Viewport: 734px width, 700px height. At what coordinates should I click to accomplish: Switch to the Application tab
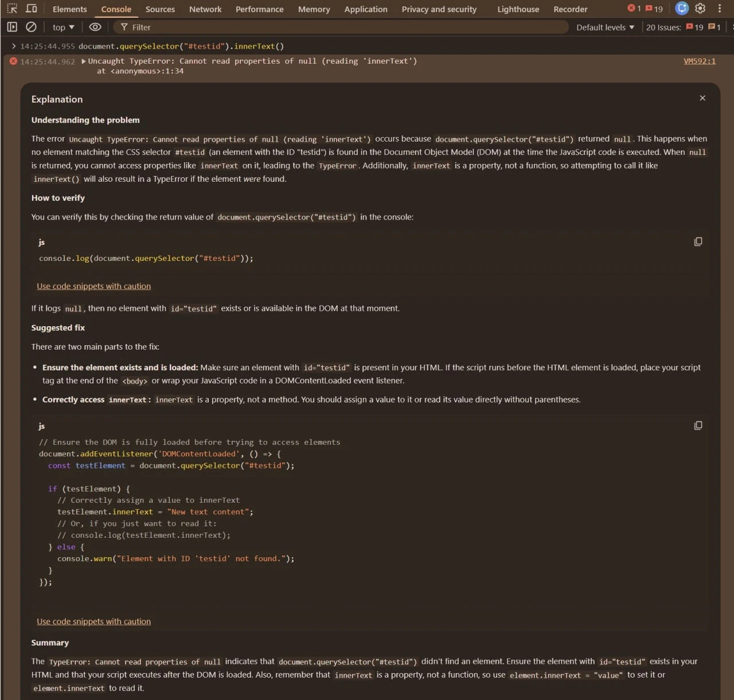[x=366, y=9]
